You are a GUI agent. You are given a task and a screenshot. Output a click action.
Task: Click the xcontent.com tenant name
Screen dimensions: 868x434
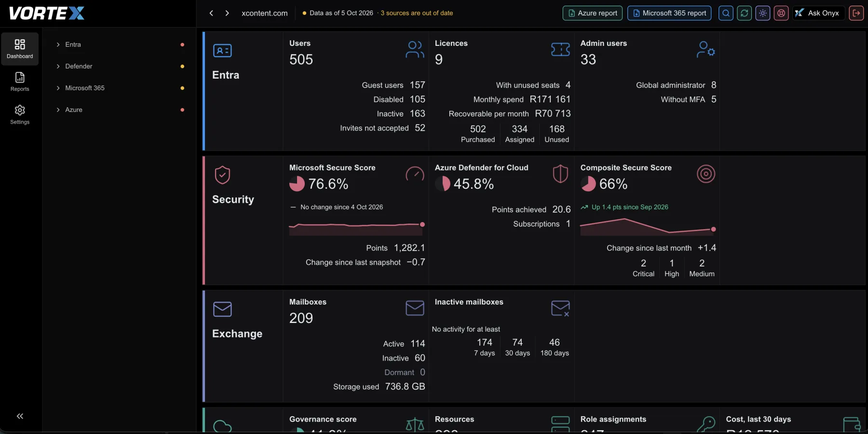click(x=265, y=13)
